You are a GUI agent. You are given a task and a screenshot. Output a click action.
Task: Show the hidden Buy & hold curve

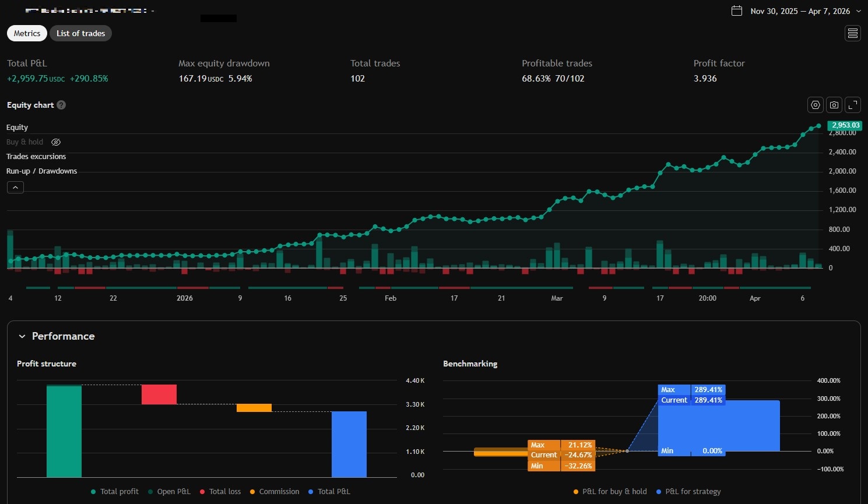[55, 142]
